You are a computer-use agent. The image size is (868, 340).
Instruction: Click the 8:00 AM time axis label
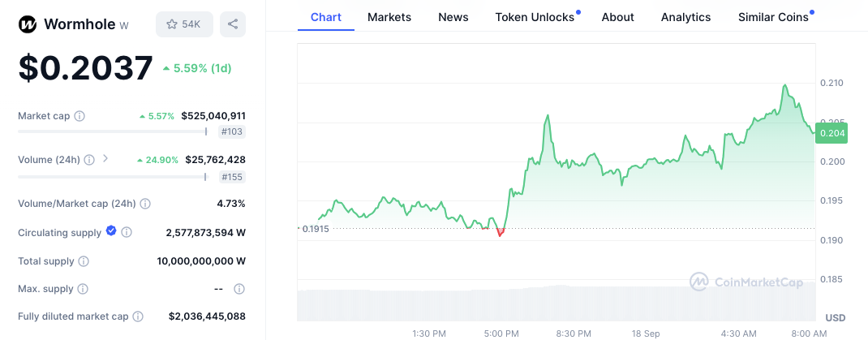click(810, 334)
